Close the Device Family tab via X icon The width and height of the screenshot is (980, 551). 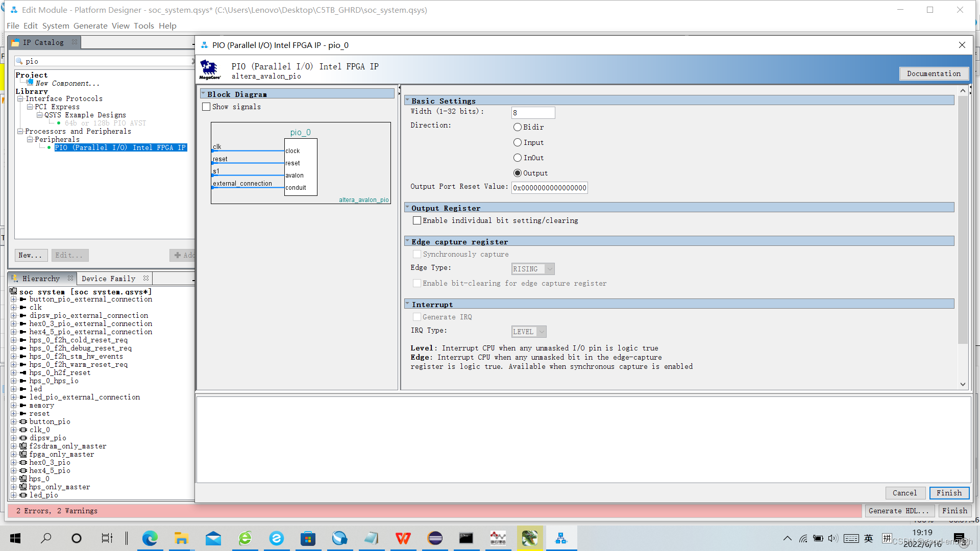(146, 279)
